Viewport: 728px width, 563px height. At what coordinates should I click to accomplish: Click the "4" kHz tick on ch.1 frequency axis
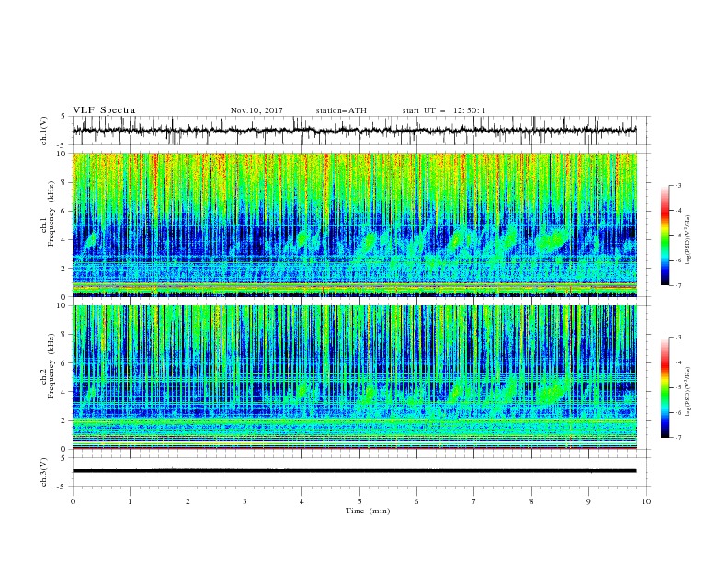pyautogui.click(x=65, y=240)
